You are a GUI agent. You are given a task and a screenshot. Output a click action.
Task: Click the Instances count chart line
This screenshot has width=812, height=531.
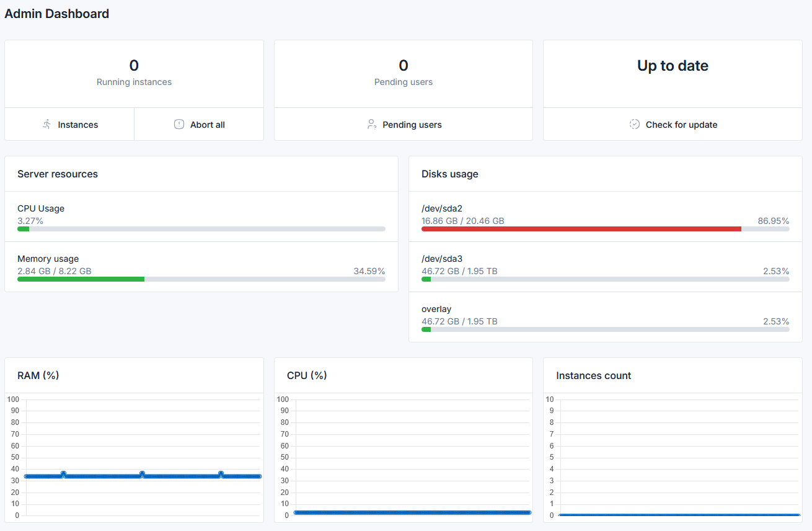(679, 515)
